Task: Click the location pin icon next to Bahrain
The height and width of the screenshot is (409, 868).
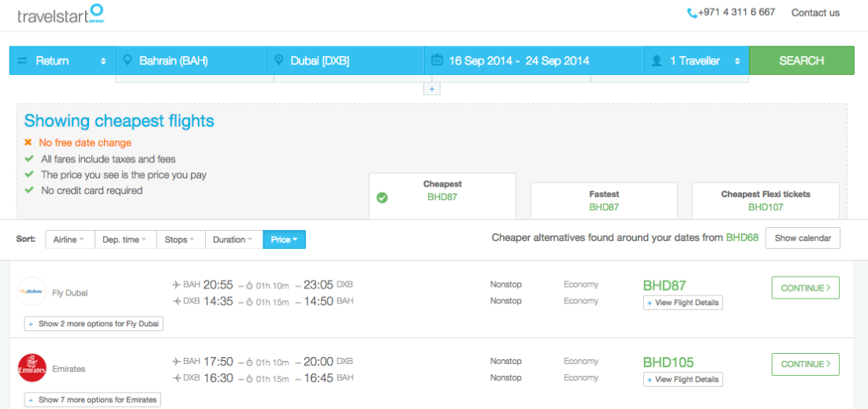Action: click(x=129, y=61)
